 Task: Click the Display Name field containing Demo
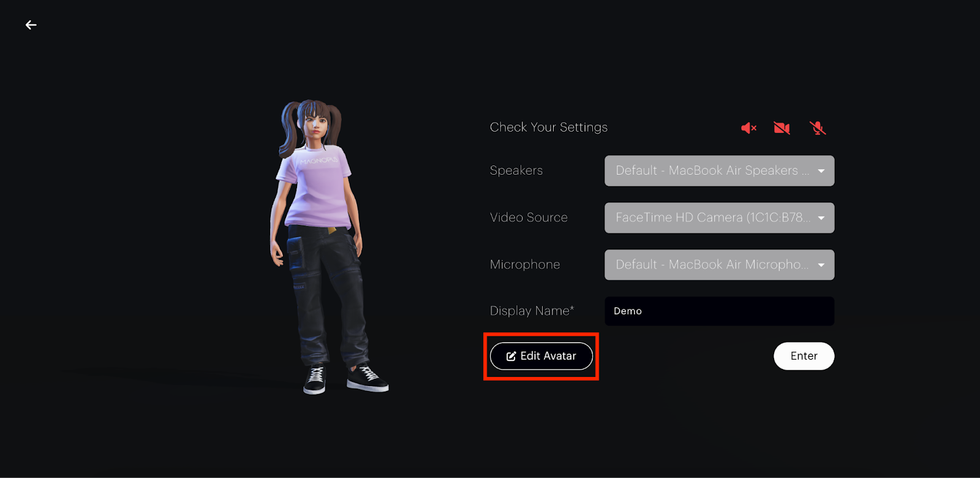coord(718,311)
